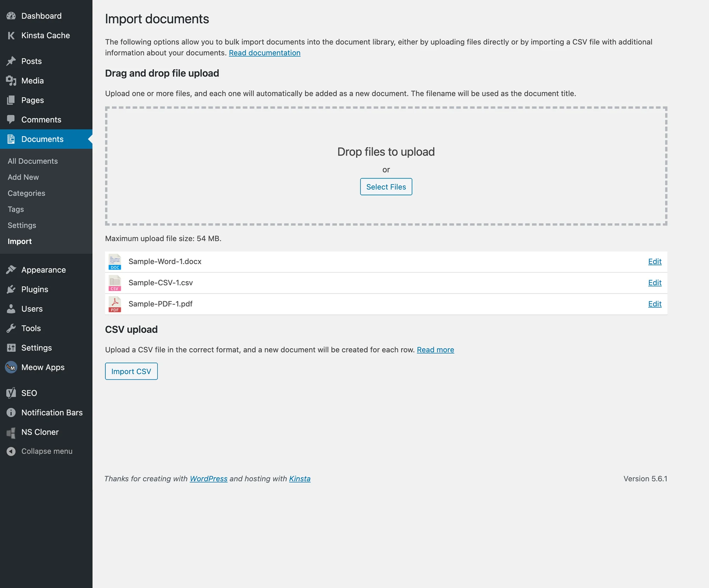The image size is (709, 588).
Task: Open the Kinsta link in the footer
Action: coord(300,479)
